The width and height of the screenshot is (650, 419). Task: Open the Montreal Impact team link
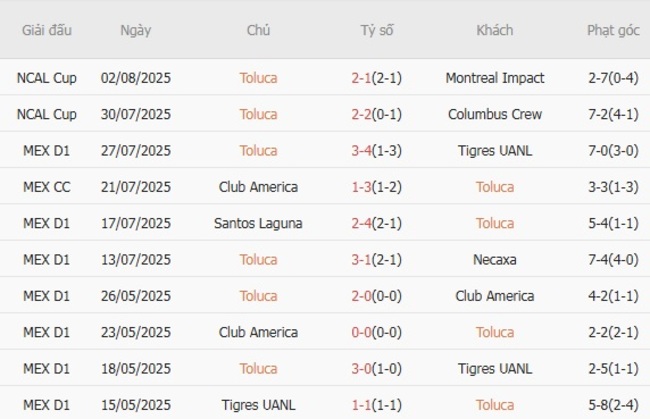(495, 78)
